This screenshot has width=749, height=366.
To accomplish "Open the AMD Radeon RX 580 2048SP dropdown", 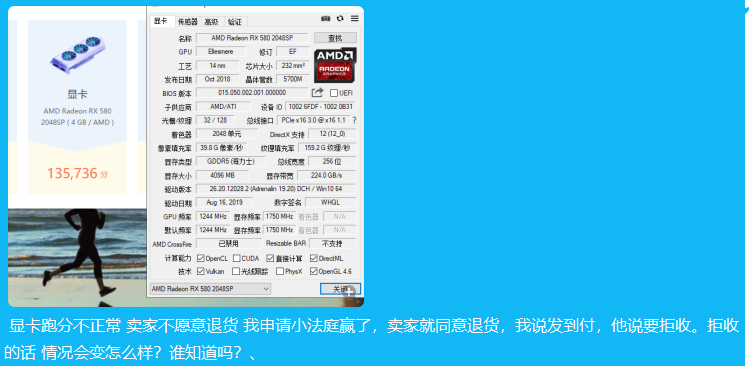I will click(210, 289).
